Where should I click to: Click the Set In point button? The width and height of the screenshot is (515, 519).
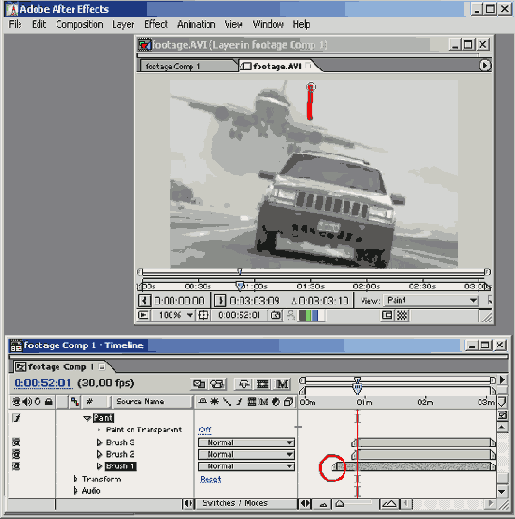(144, 301)
